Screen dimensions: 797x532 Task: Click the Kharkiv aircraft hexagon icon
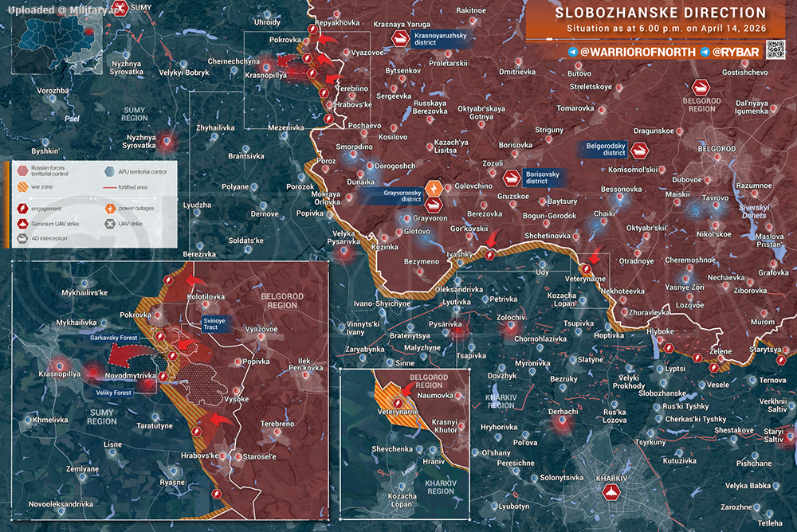(611, 492)
